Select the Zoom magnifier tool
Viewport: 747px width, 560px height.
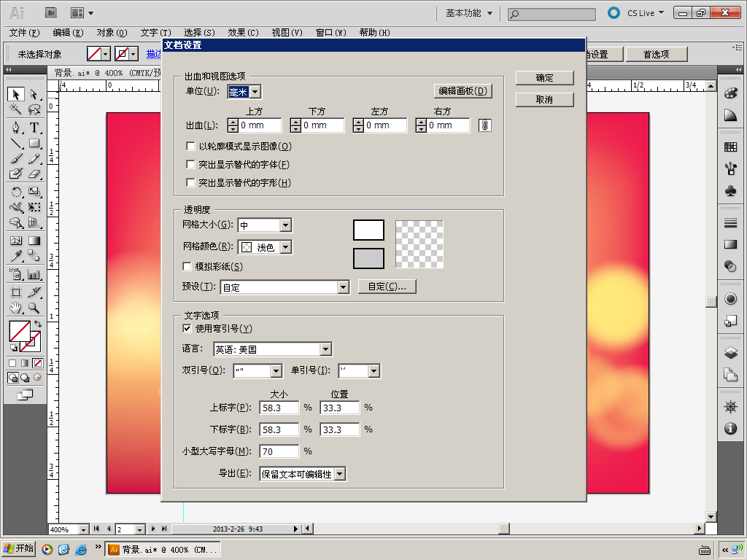click(x=34, y=308)
